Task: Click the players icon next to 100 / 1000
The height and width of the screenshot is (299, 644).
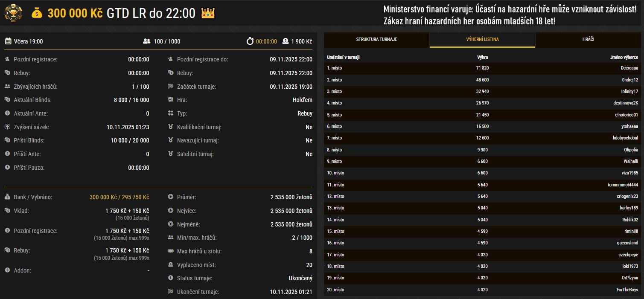Action: (x=147, y=41)
